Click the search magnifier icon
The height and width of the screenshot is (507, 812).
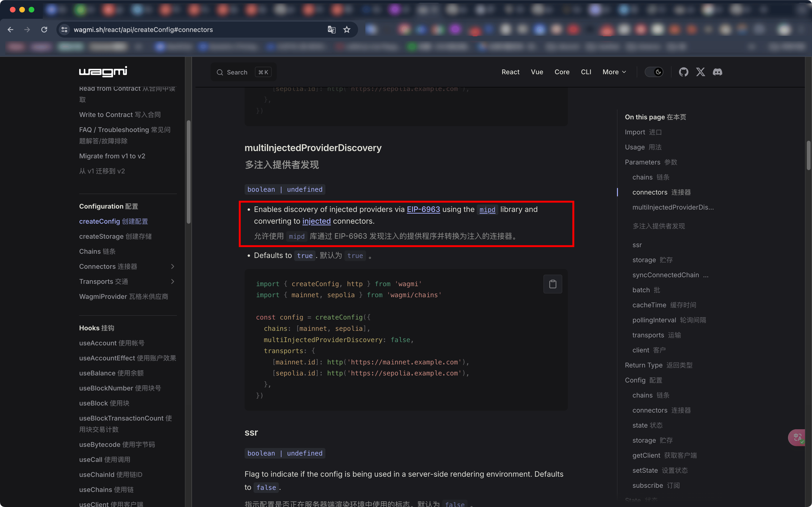tap(220, 72)
